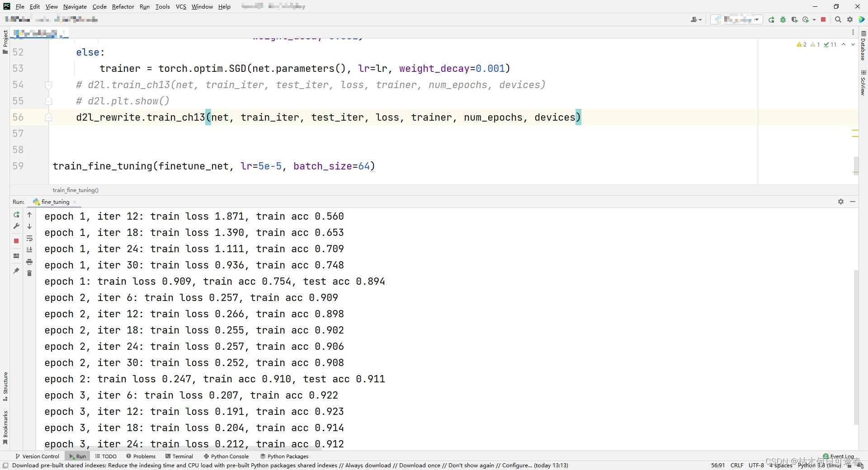Go to previous highlighted problem arrow
The height and width of the screenshot is (470, 868).
point(844,44)
